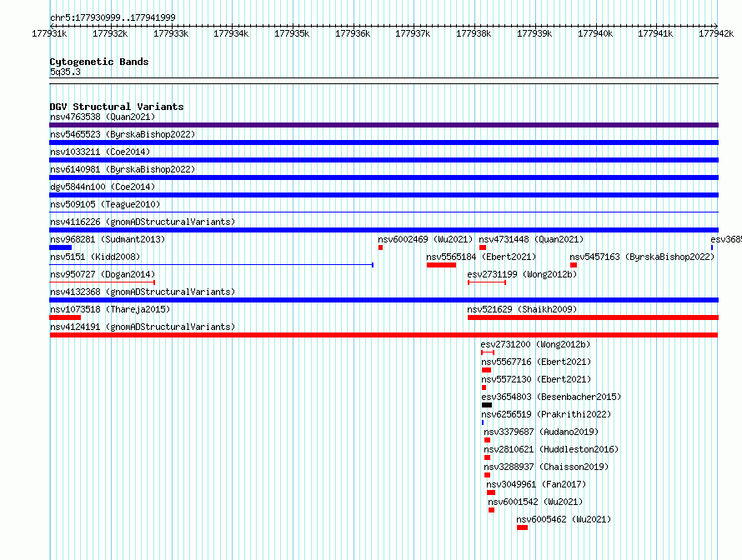Open nsv5457163 (ByrskaBishop2022) label

pyautogui.click(x=642, y=257)
